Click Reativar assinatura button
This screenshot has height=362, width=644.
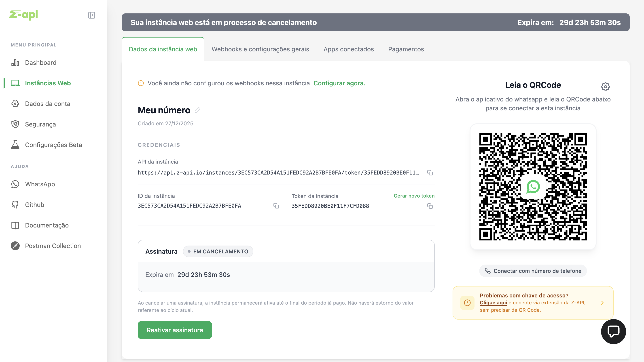click(175, 330)
